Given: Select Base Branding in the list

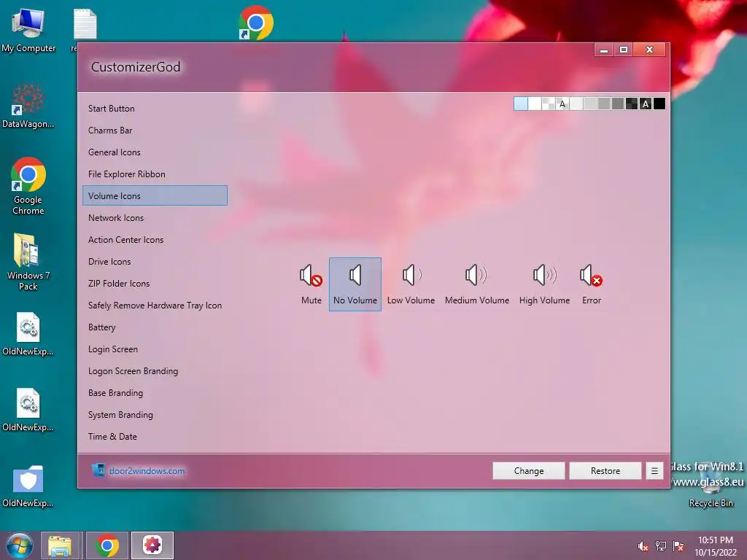Looking at the screenshot, I should (155, 393).
